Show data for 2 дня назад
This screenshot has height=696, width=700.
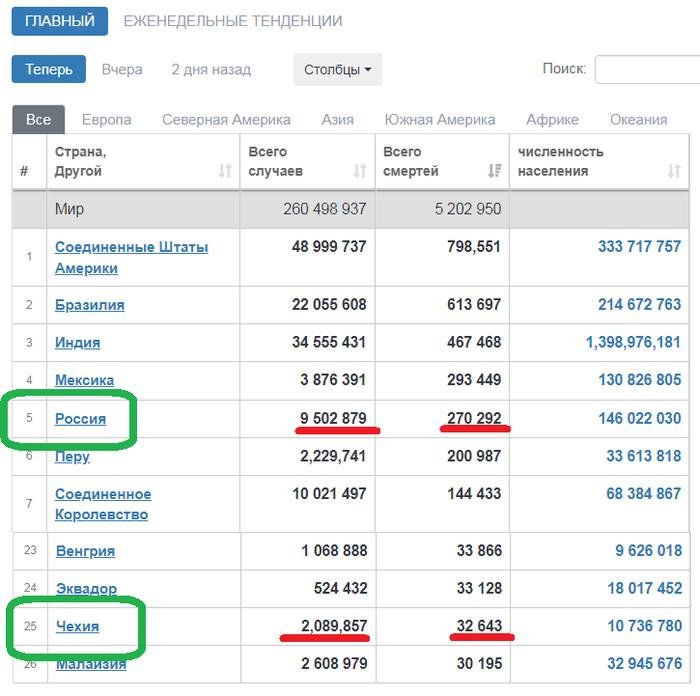[211, 70]
